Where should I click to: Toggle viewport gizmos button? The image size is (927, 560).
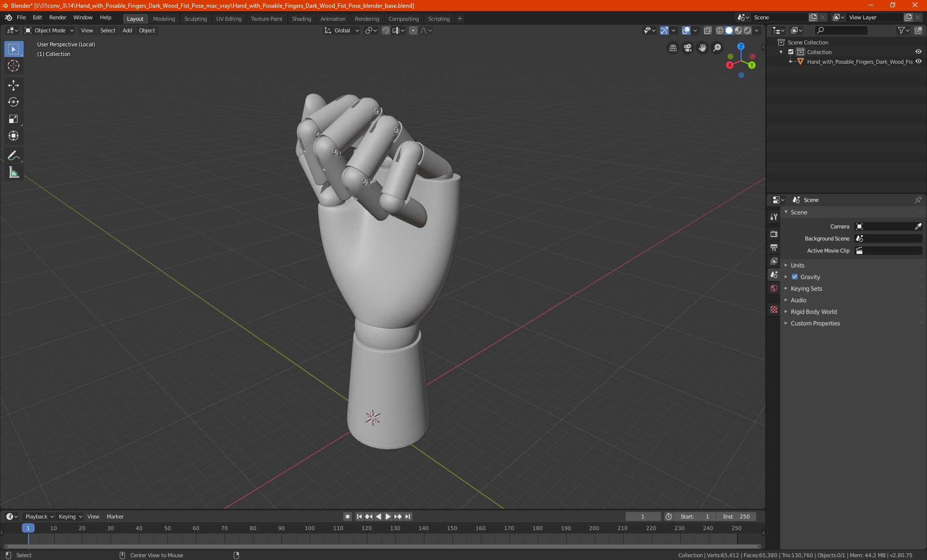[664, 30]
